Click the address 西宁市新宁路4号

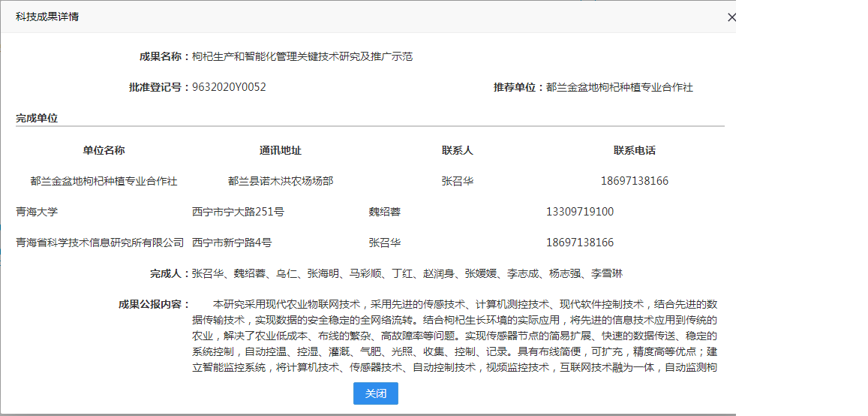tap(232, 243)
